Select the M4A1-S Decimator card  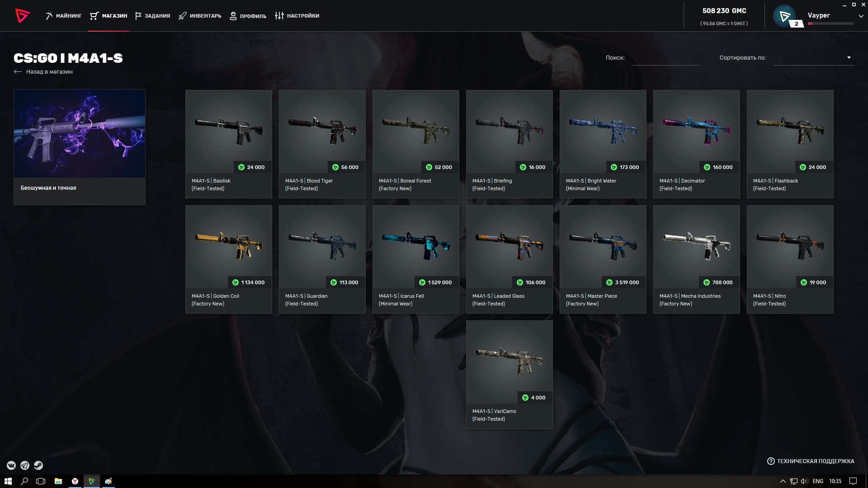pos(697,144)
